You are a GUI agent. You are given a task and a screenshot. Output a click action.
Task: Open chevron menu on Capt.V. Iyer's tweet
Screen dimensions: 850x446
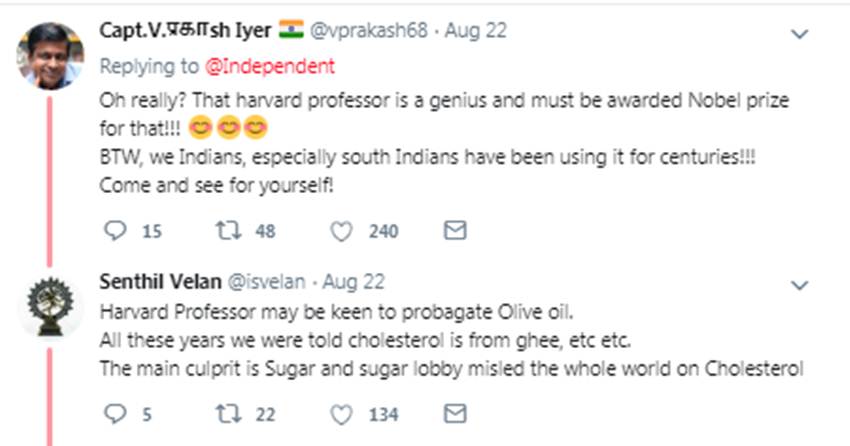coord(799,34)
